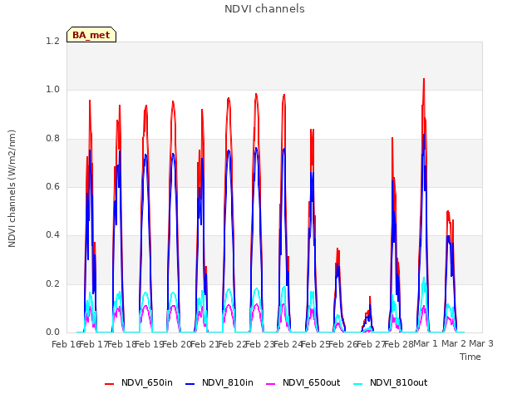Click the Feb 23 x-axis tick label
Viewport: 532px width, 399px height.
(260, 344)
